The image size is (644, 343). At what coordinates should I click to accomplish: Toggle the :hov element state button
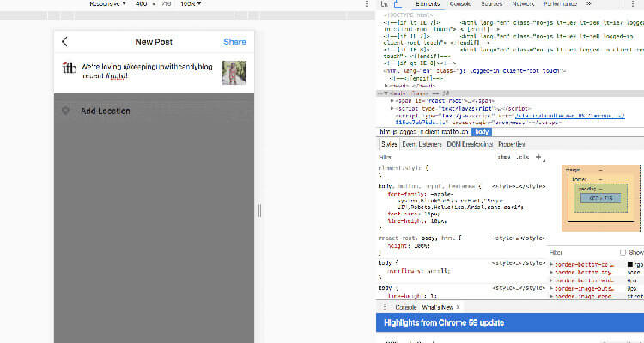[x=504, y=158]
